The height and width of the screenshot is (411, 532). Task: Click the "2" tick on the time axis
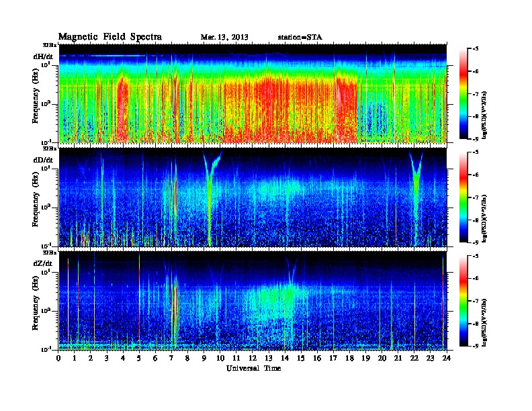point(91,358)
